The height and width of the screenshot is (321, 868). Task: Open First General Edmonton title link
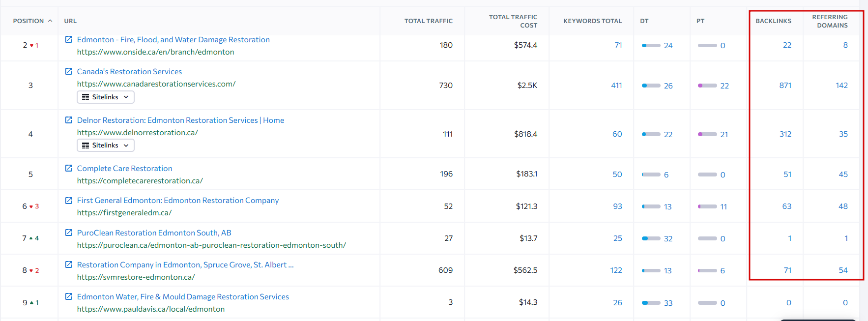click(178, 200)
